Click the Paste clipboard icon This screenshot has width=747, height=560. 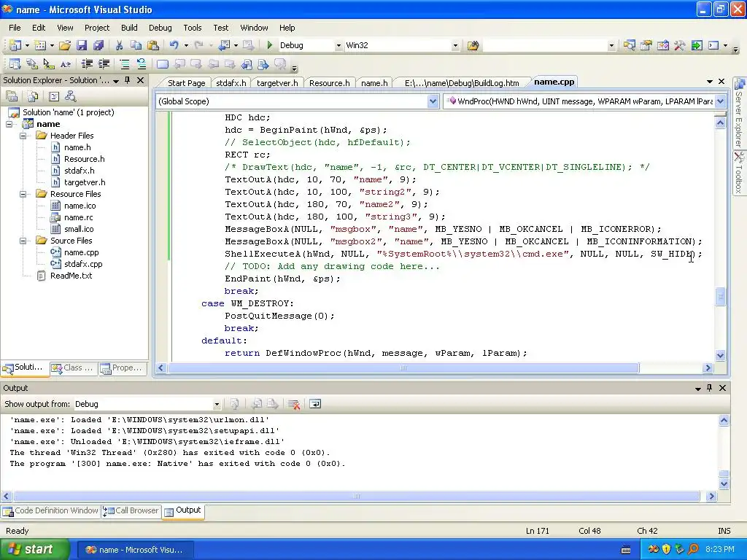click(153, 45)
